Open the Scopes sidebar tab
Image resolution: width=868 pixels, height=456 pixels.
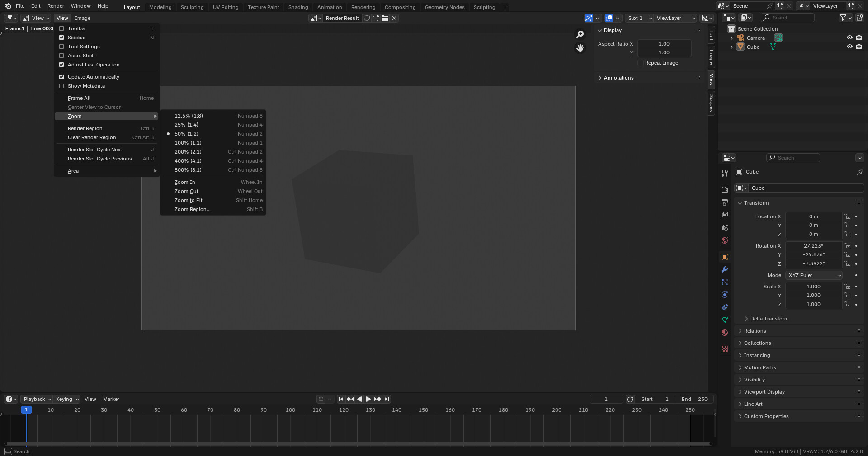tap(711, 103)
